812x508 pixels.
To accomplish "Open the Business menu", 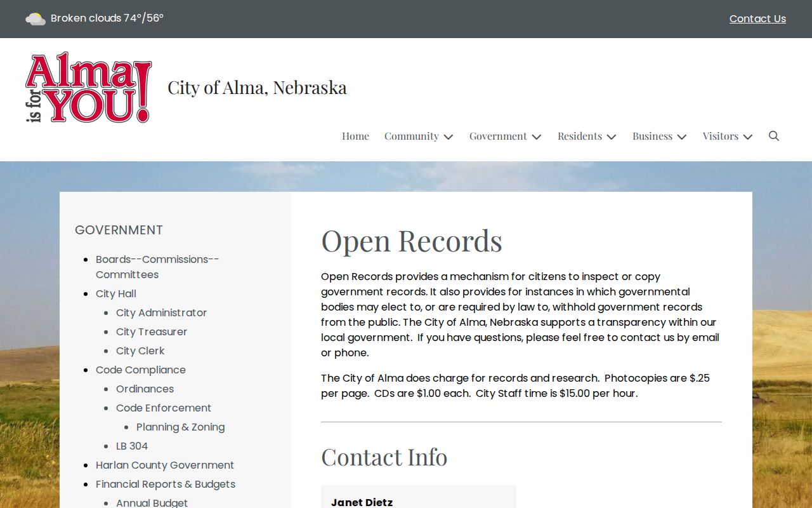I will point(652,136).
